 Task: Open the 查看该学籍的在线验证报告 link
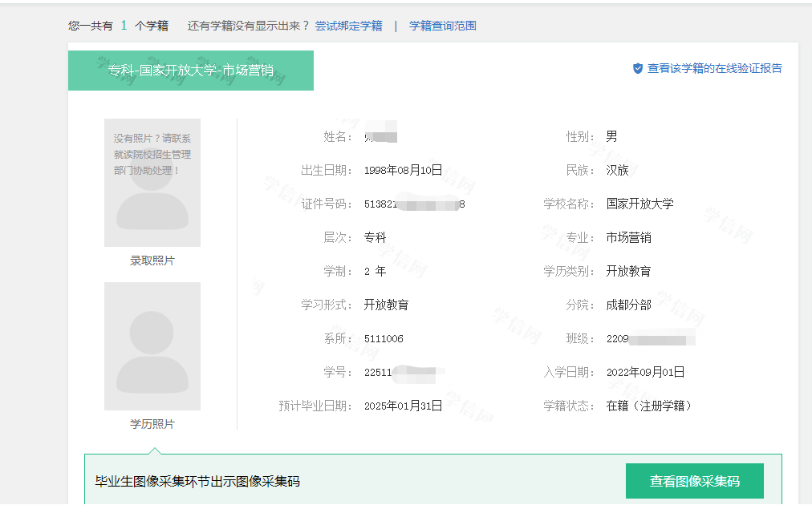point(714,70)
